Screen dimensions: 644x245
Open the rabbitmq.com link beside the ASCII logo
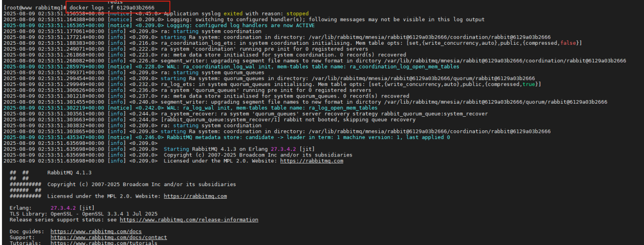[x=195, y=196]
